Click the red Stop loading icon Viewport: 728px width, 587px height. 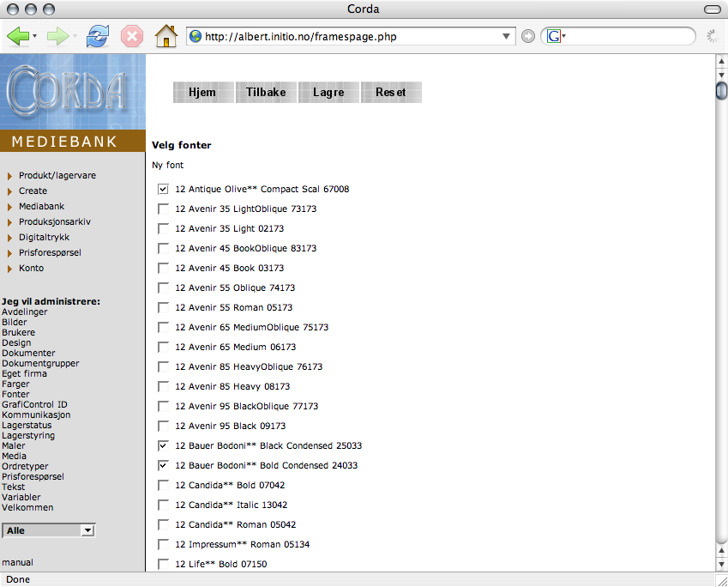[x=131, y=36]
